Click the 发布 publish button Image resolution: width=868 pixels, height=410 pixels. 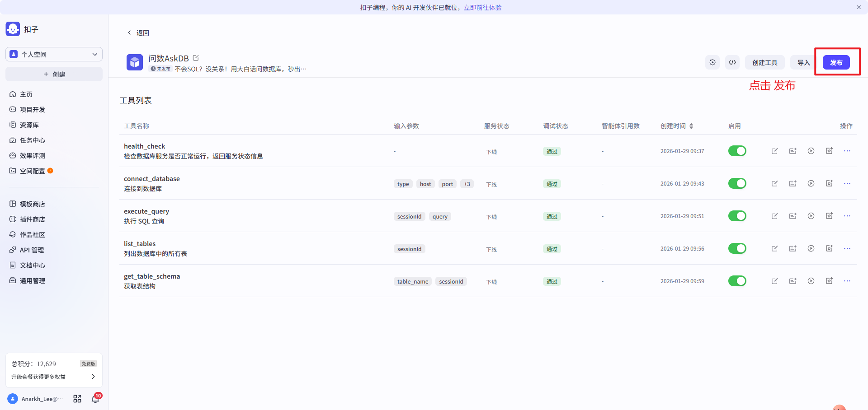[836, 62]
